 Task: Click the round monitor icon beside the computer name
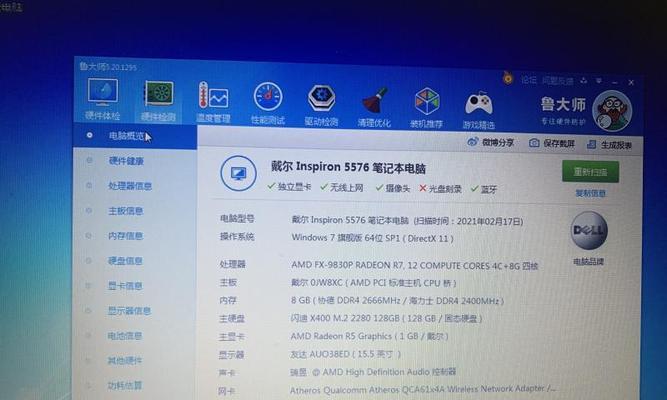tap(239, 173)
